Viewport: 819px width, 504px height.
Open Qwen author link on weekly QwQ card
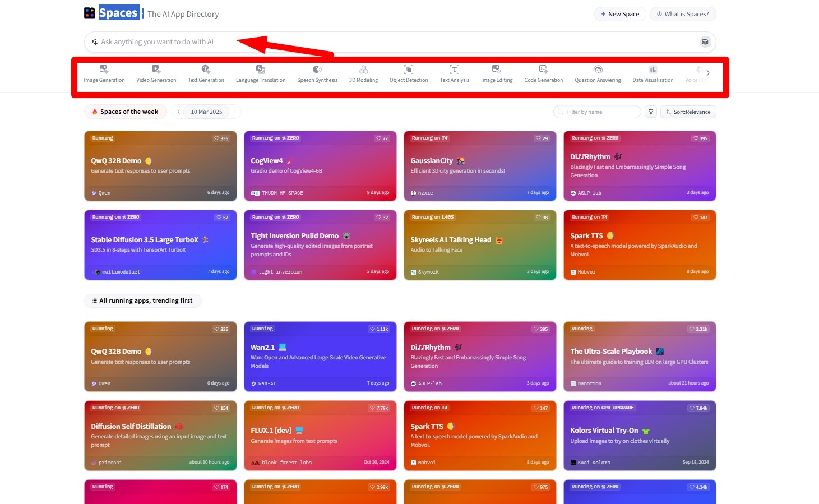point(101,193)
